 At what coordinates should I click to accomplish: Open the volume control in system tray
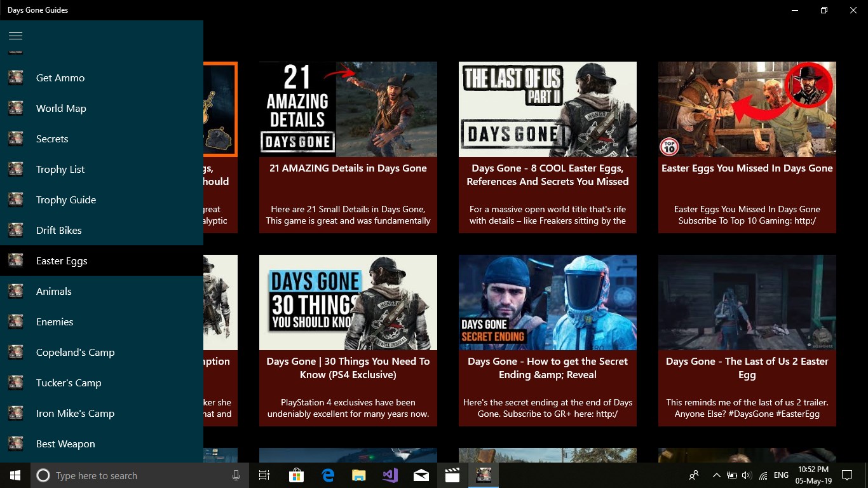[x=747, y=475]
